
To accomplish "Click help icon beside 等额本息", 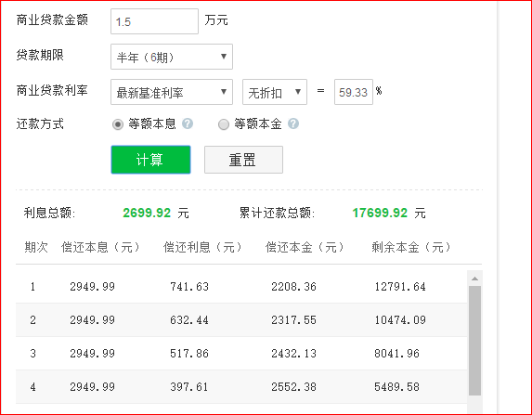I will [188, 123].
